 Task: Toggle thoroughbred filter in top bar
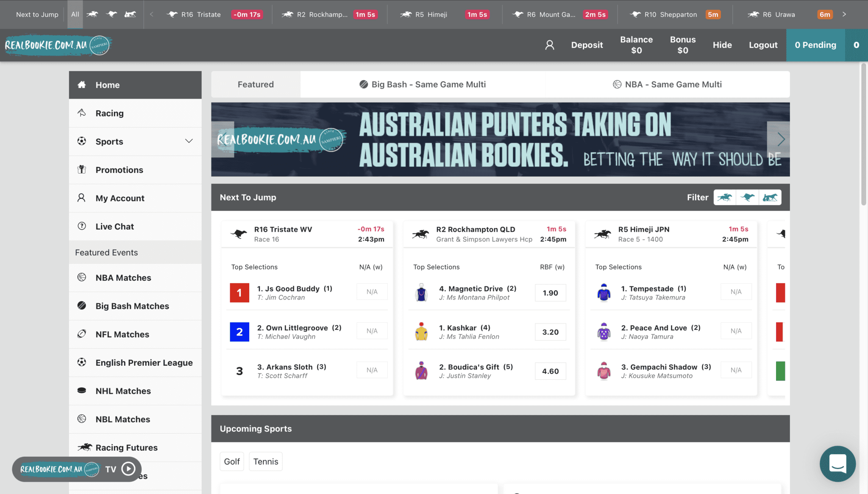[x=92, y=14]
